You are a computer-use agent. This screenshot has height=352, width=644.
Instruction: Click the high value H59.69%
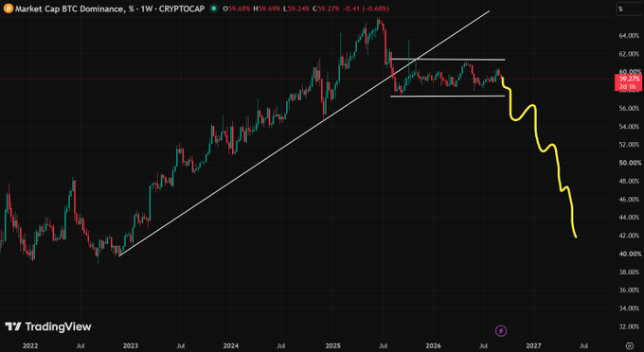click(267, 9)
